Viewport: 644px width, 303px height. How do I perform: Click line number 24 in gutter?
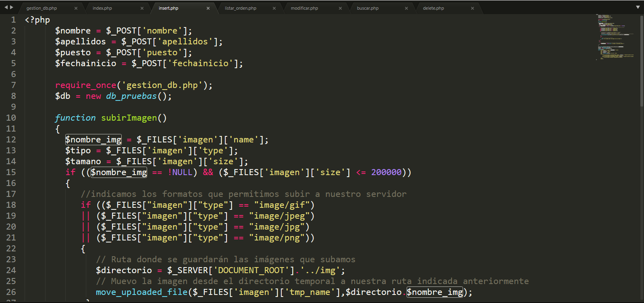pos(11,270)
